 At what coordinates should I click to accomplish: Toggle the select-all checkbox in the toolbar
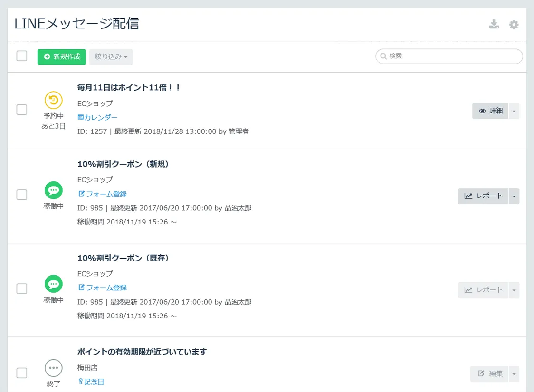coord(22,56)
